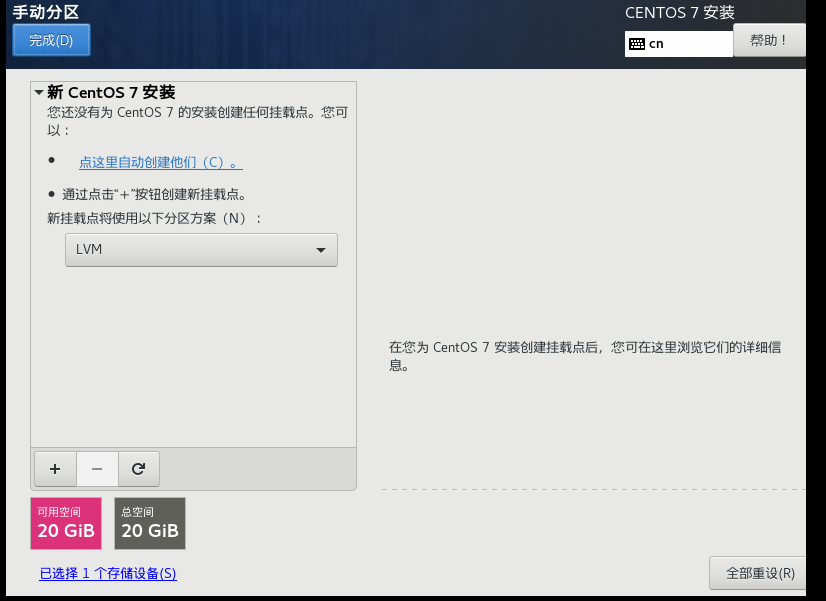Click the keyboard layout icon beside cn
Screen dimensions: 826x601
(x=636, y=44)
